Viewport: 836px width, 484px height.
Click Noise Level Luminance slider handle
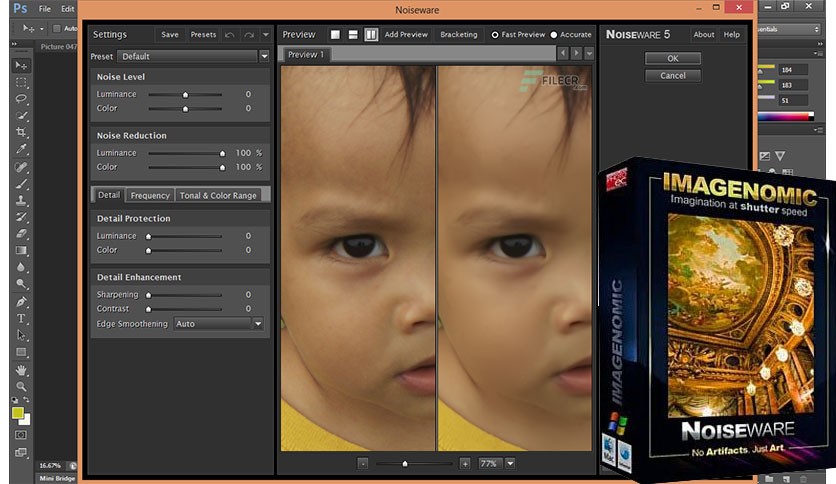coord(186,95)
